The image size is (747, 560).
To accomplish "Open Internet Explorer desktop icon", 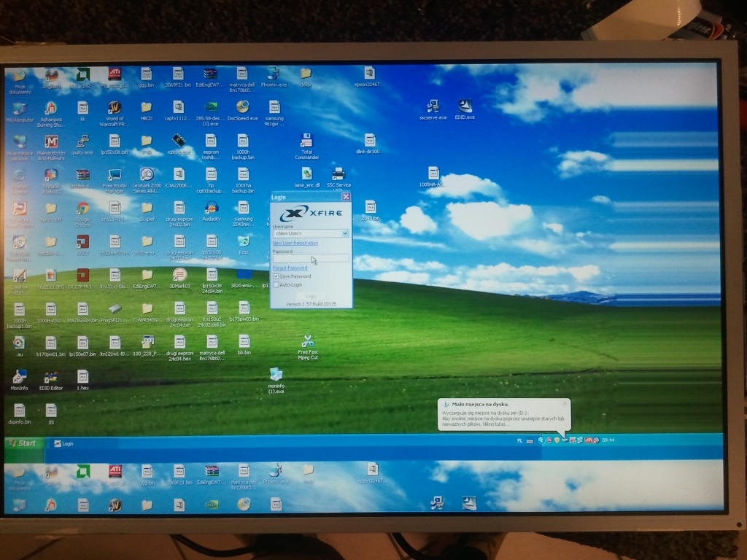I will pos(19,182).
